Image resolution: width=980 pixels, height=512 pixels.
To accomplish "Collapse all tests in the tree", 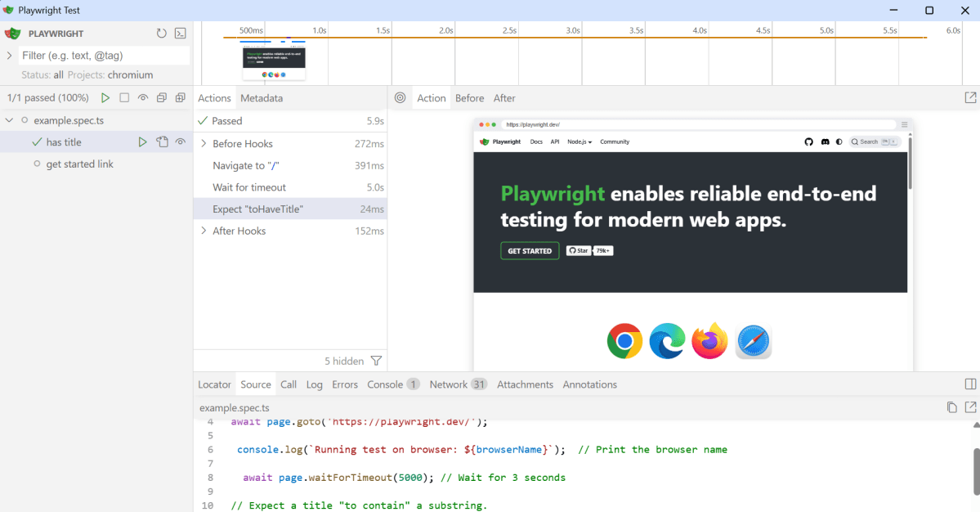I will [x=161, y=98].
